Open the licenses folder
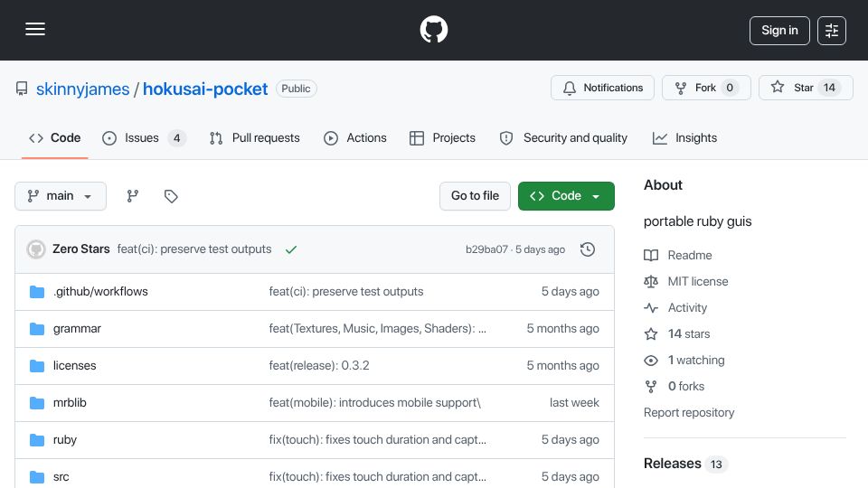This screenshot has height=488, width=868. coord(75,366)
